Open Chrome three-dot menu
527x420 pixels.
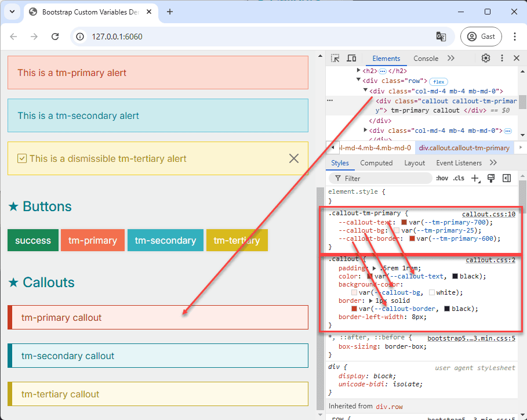point(515,37)
